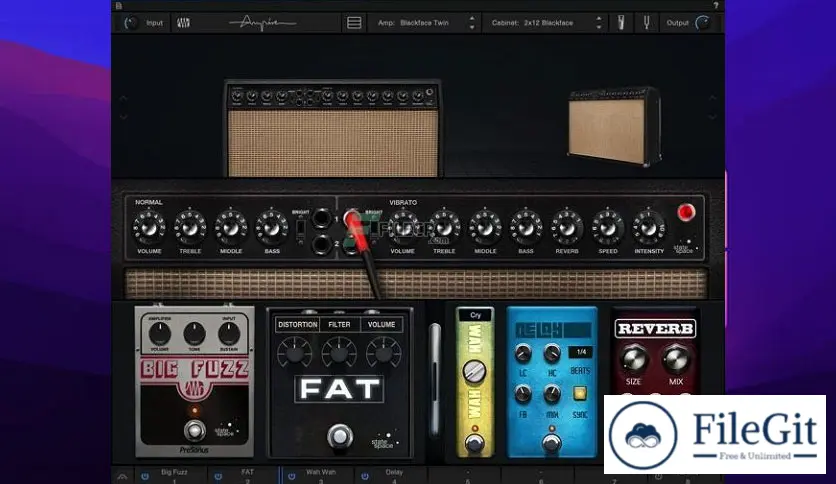Click the Delay pedal MIX knob
Viewport: 836px width, 484px height.
[x=552, y=394]
